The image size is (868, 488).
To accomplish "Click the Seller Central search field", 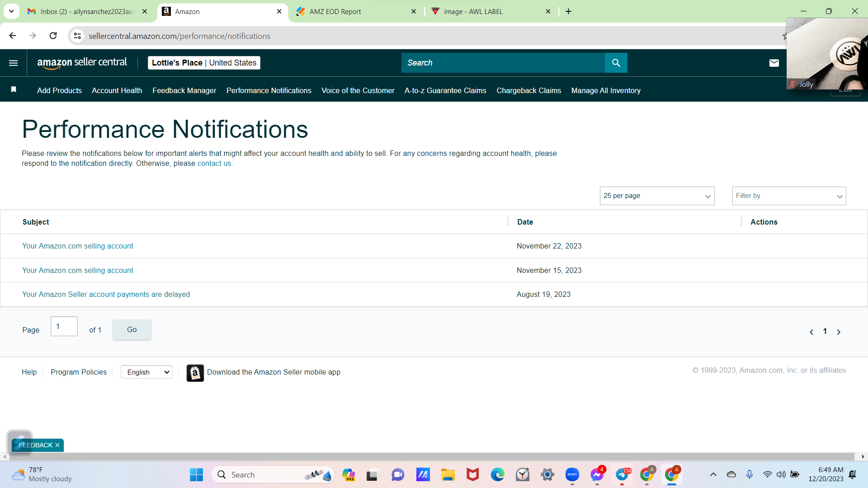I will click(x=503, y=63).
